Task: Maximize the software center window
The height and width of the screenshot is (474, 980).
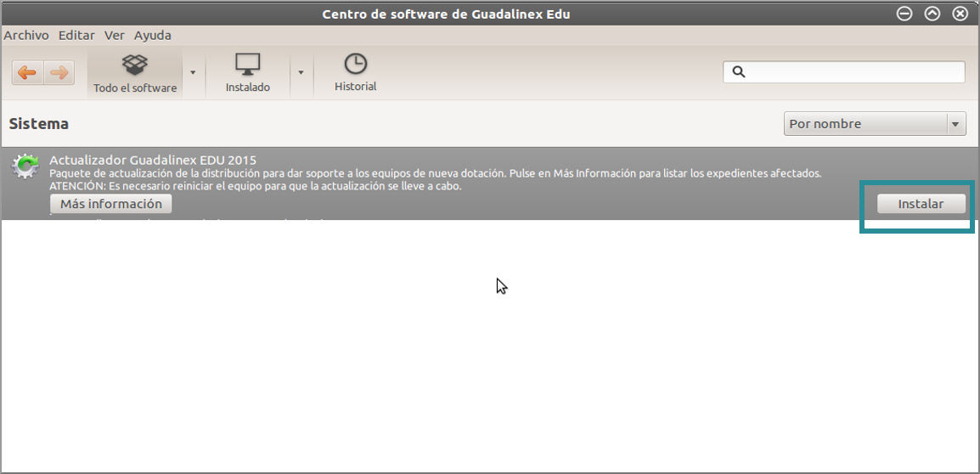Action: pos(932,14)
